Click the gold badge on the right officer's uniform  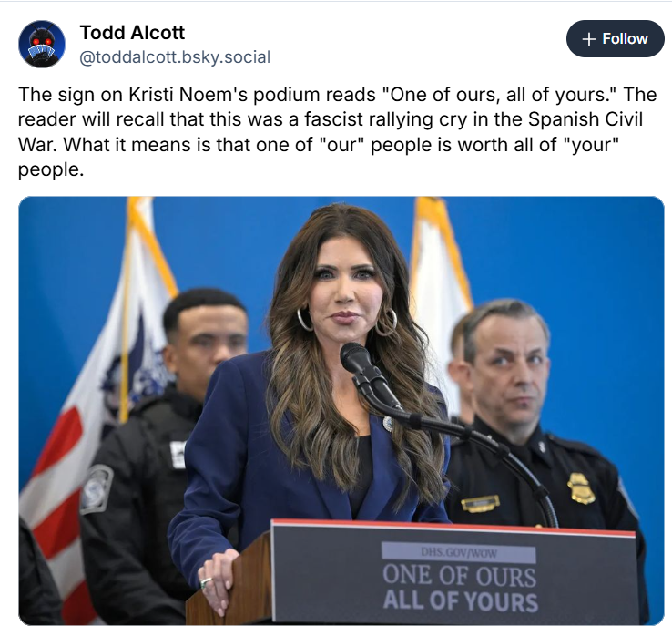coord(581,487)
